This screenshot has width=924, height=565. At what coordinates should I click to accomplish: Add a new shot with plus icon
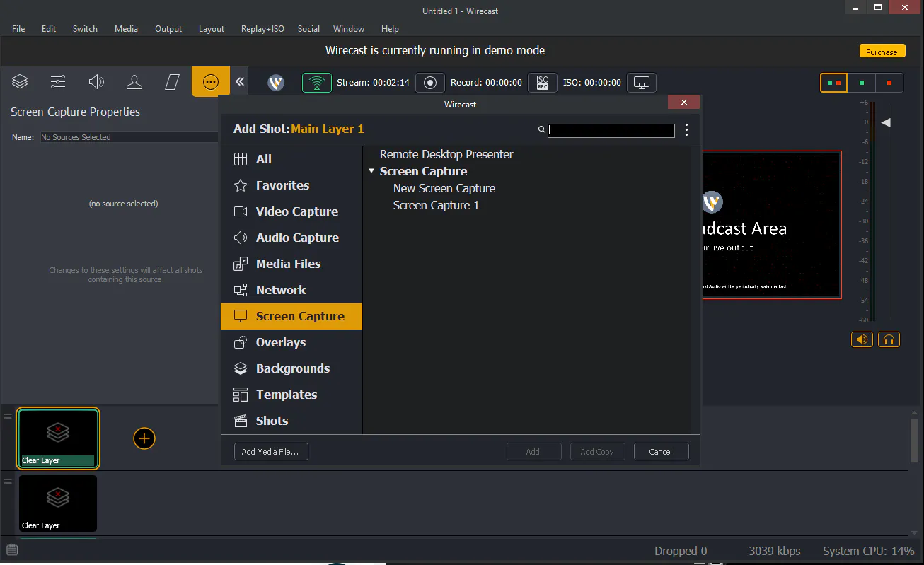pos(144,438)
